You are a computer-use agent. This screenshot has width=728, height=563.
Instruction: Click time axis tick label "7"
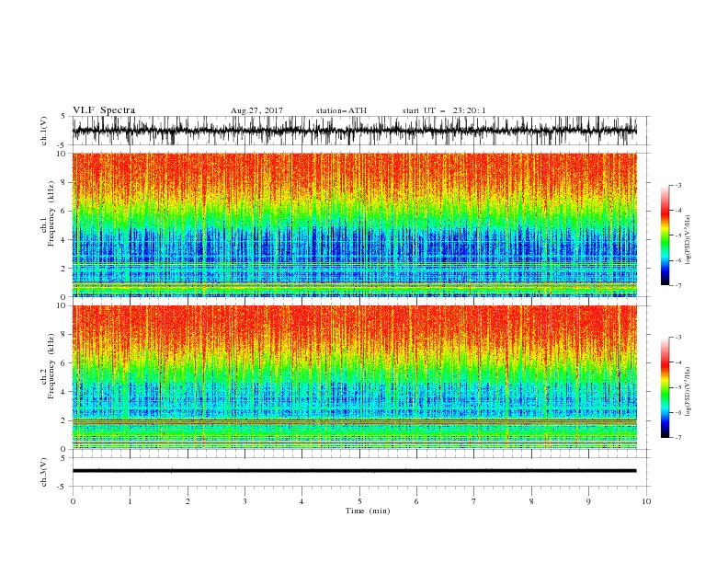point(474,501)
